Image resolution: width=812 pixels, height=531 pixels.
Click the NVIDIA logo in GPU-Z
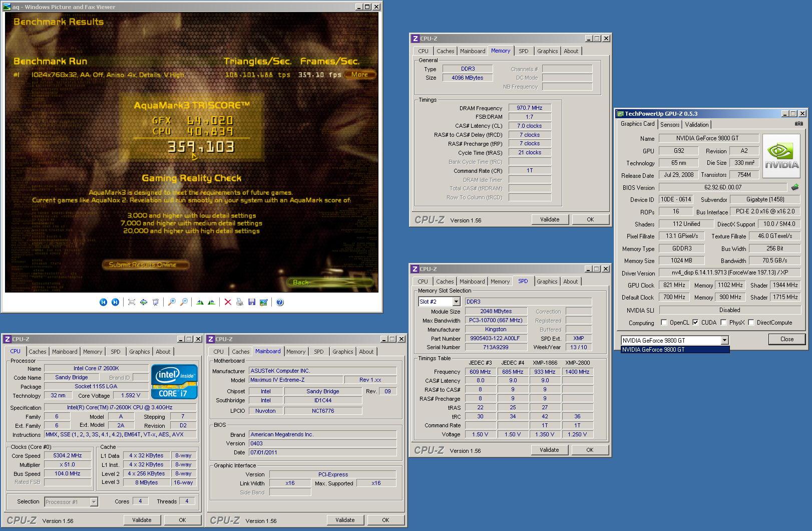click(x=781, y=156)
